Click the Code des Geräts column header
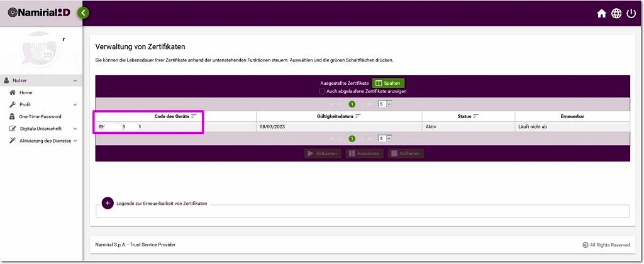Image resolution: width=644 pixels, height=264 pixels. [176, 116]
